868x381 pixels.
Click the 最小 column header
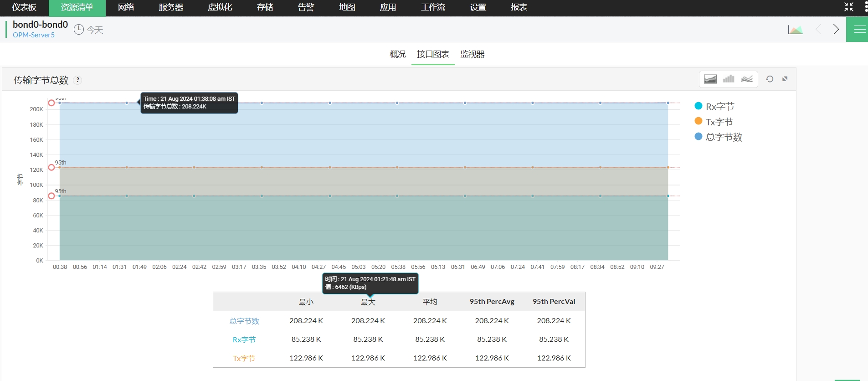coord(306,302)
